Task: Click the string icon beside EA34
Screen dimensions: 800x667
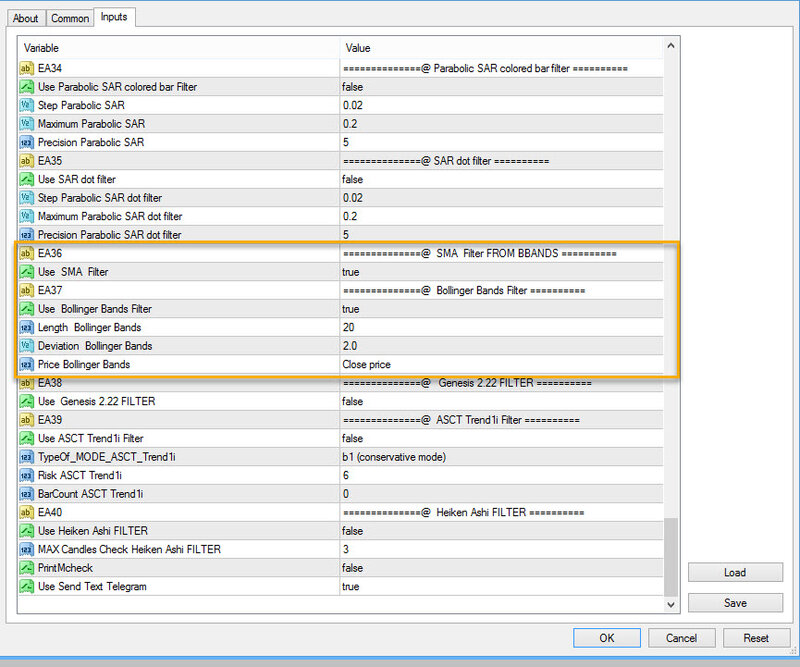Action: tap(27, 68)
